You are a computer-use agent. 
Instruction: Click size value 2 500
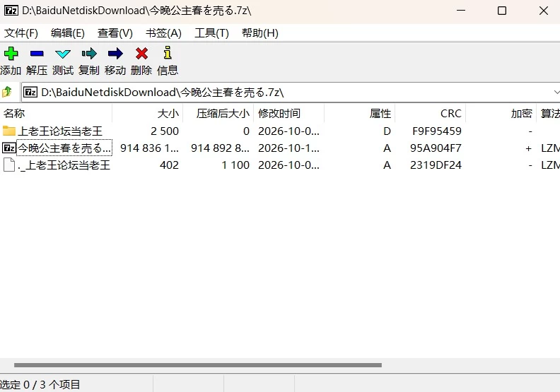pos(165,131)
